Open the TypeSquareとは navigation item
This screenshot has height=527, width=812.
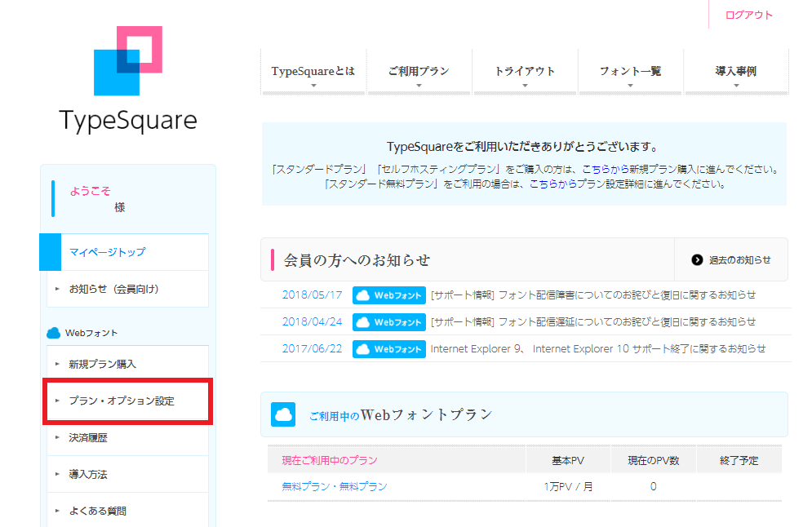(x=313, y=72)
